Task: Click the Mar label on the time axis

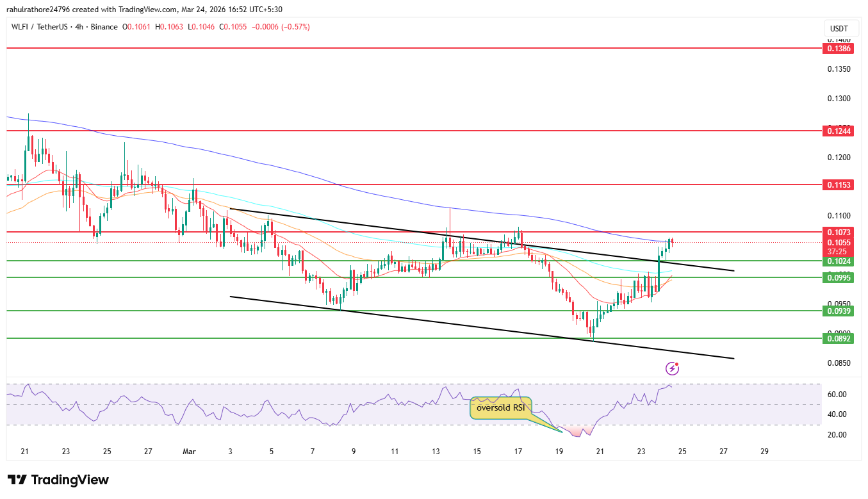Action: pyautogui.click(x=189, y=452)
